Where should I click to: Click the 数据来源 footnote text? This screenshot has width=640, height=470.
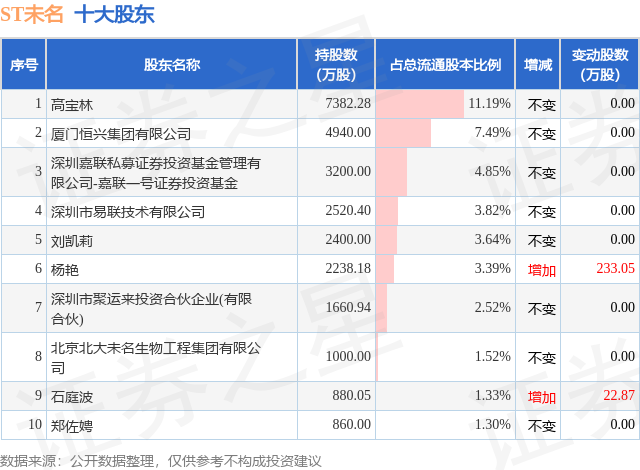click(161, 461)
